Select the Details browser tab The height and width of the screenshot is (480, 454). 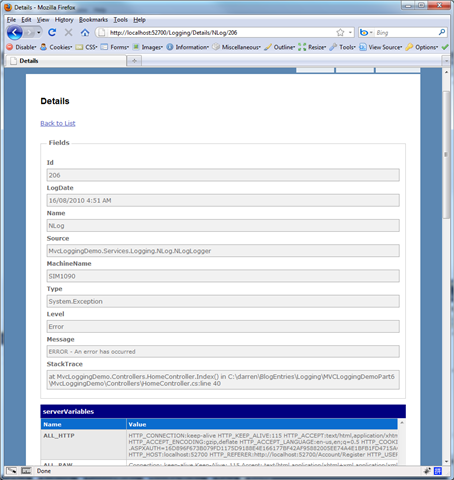[67, 61]
